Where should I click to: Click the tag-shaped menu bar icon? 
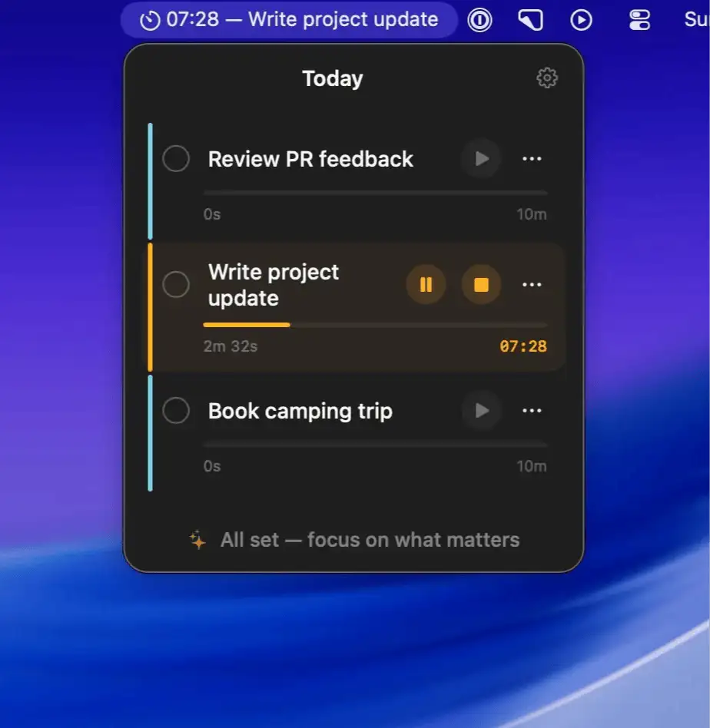530,20
